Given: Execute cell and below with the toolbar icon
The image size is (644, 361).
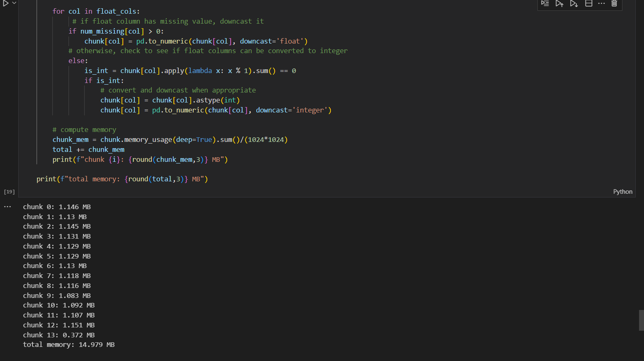Looking at the screenshot, I should tap(574, 3).
